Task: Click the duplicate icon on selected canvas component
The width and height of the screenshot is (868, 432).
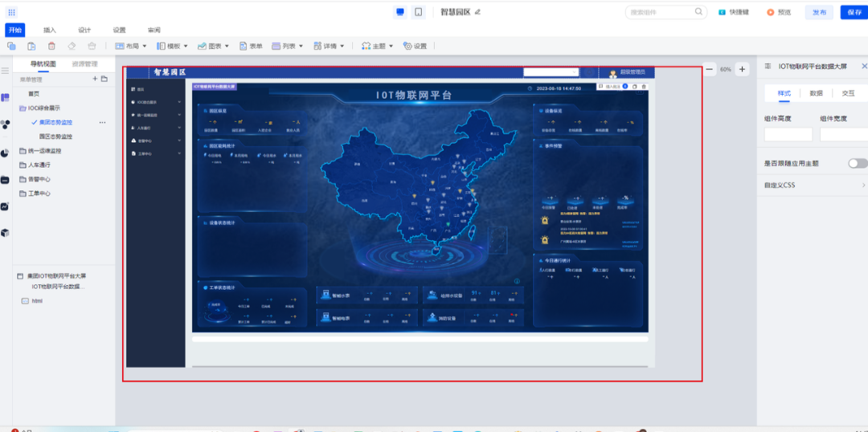Action: coord(634,86)
